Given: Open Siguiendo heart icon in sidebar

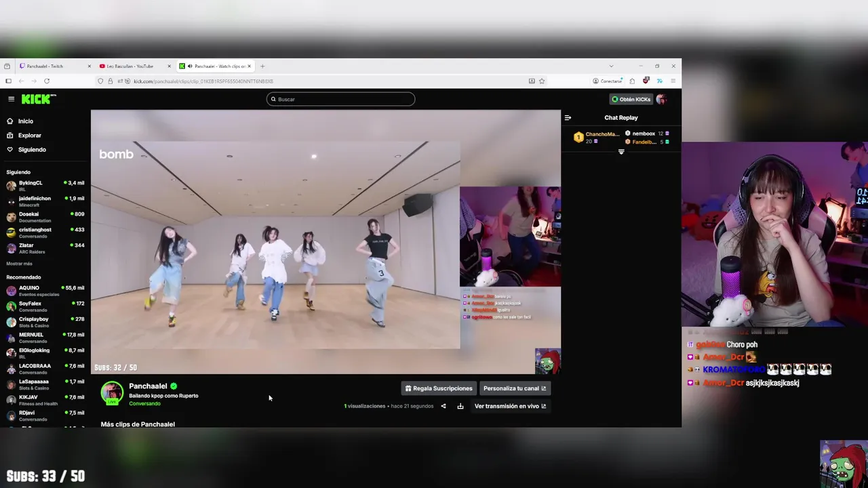Looking at the screenshot, I should (9, 150).
